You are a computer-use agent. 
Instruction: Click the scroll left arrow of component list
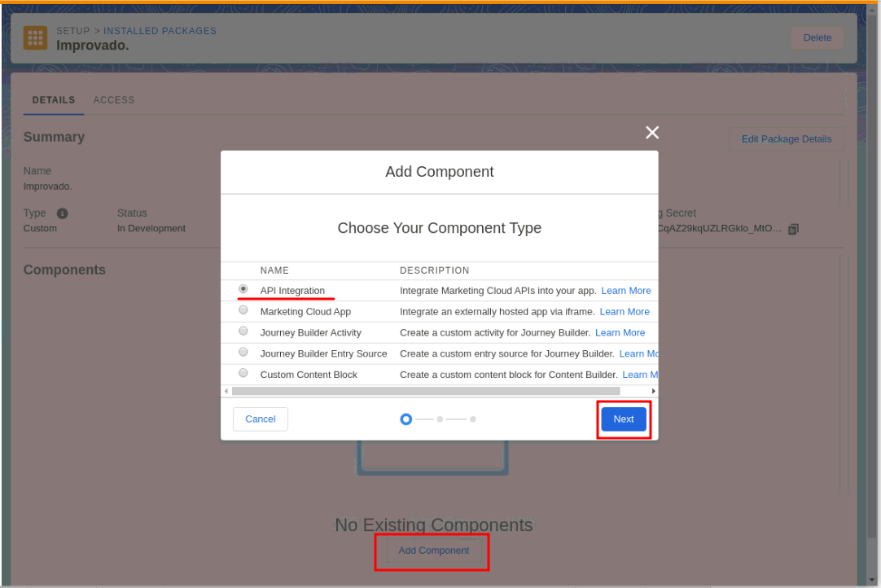pos(226,391)
